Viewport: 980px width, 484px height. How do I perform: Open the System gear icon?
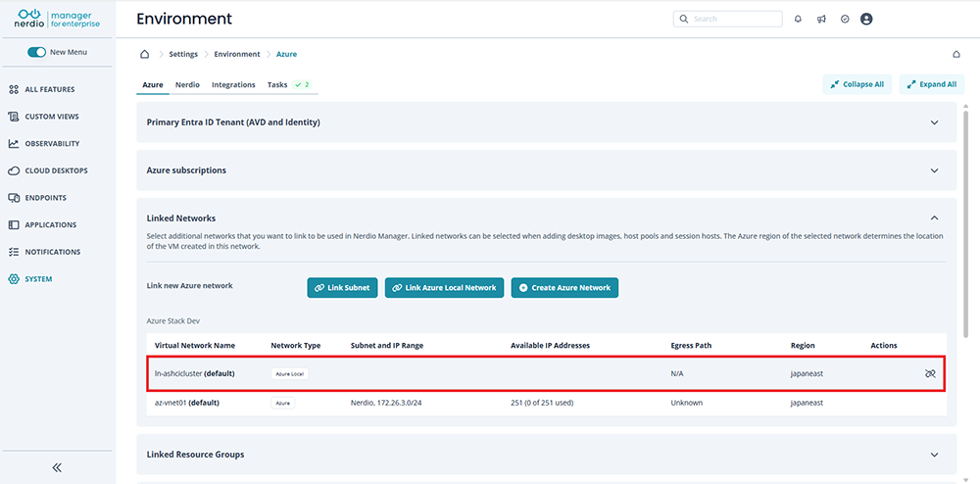(14, 279)
